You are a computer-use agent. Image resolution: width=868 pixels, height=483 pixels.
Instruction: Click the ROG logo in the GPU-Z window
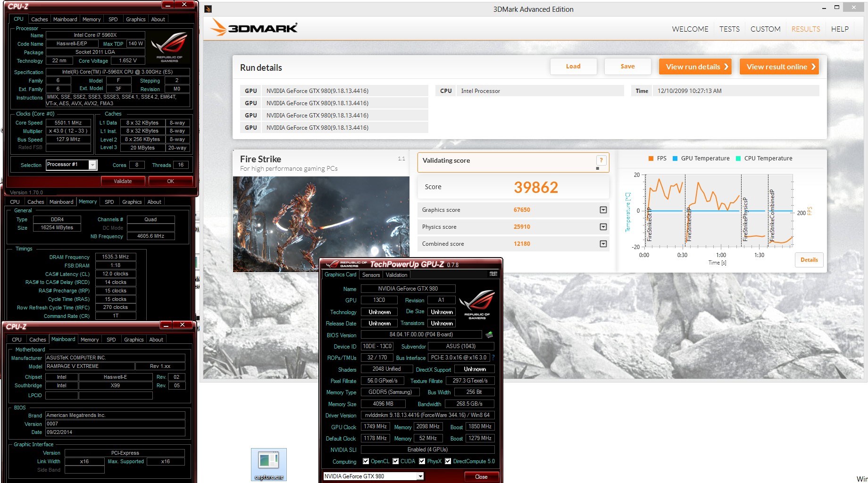coord(477,305)
